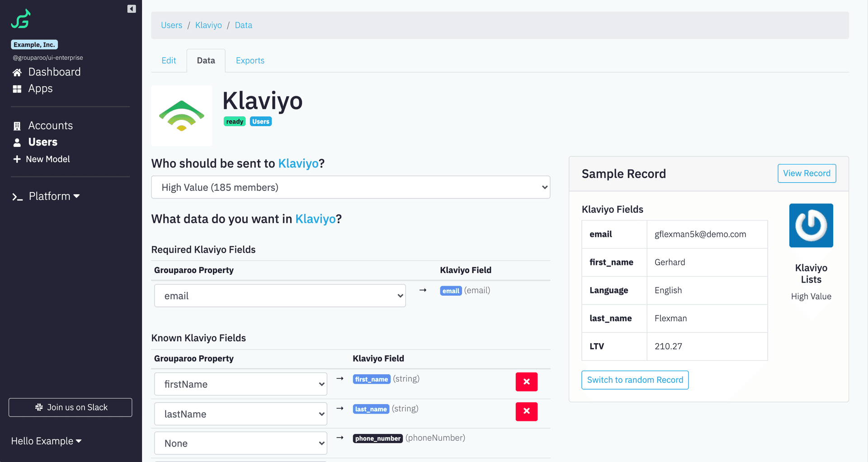Click the Users model badge under Klaviyo title

pyautogui.click(x=261, y=122)
